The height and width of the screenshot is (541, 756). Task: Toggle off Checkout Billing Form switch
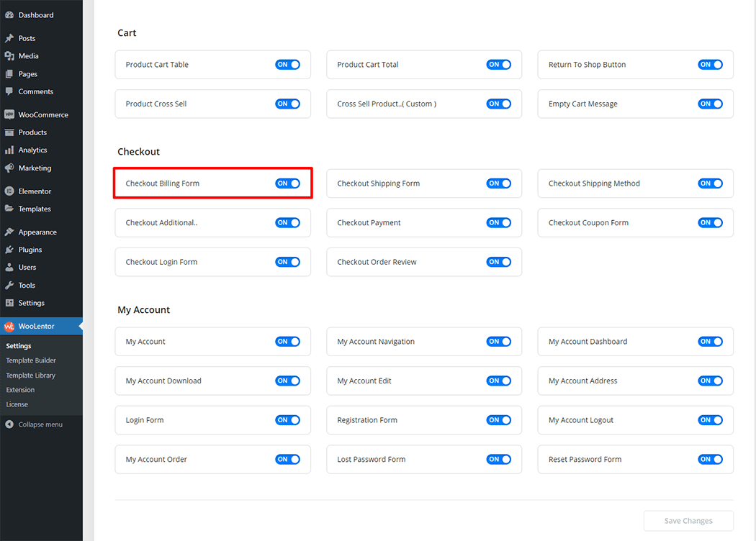pos(287,183)
